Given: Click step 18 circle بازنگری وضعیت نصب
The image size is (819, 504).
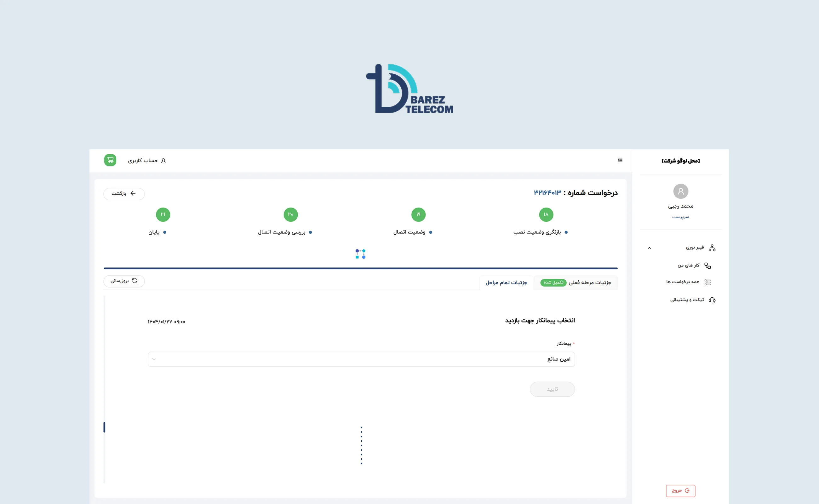Looking at the screenshot, I should coord(546,214).
